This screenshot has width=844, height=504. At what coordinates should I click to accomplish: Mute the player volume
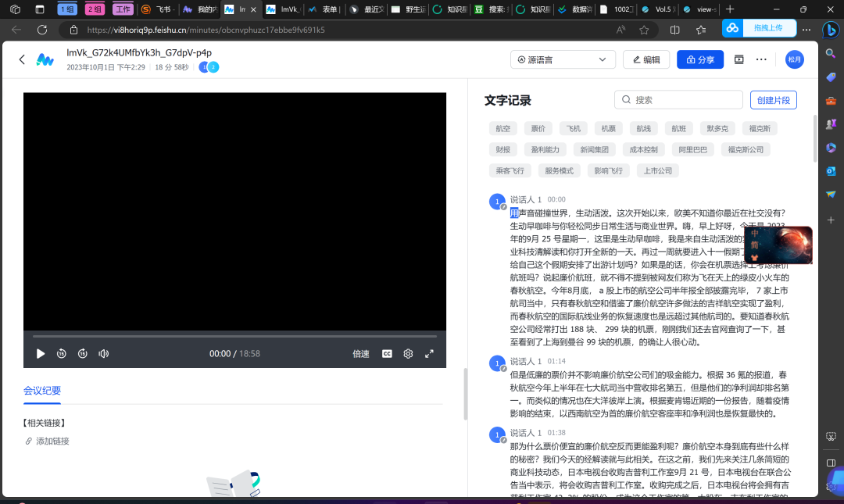[104, 354]
